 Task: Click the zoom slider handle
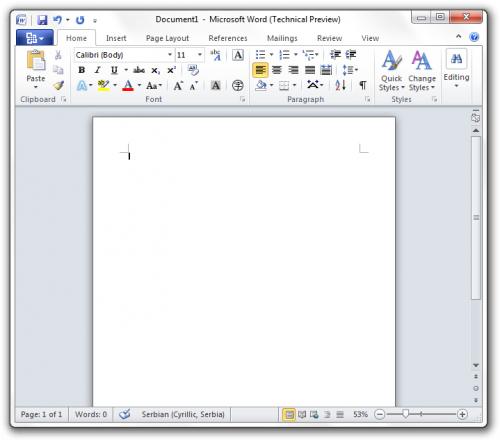pos(405,414)
